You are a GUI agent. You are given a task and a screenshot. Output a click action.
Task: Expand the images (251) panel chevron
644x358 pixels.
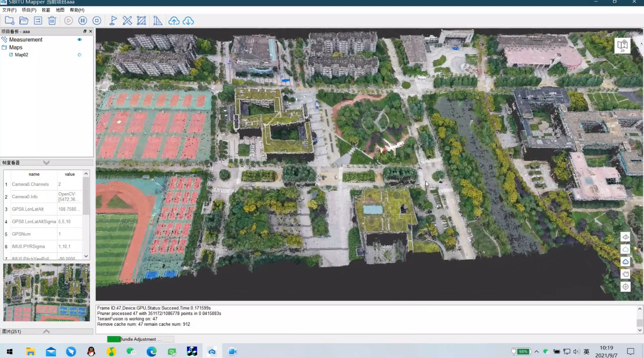point(47,331)
